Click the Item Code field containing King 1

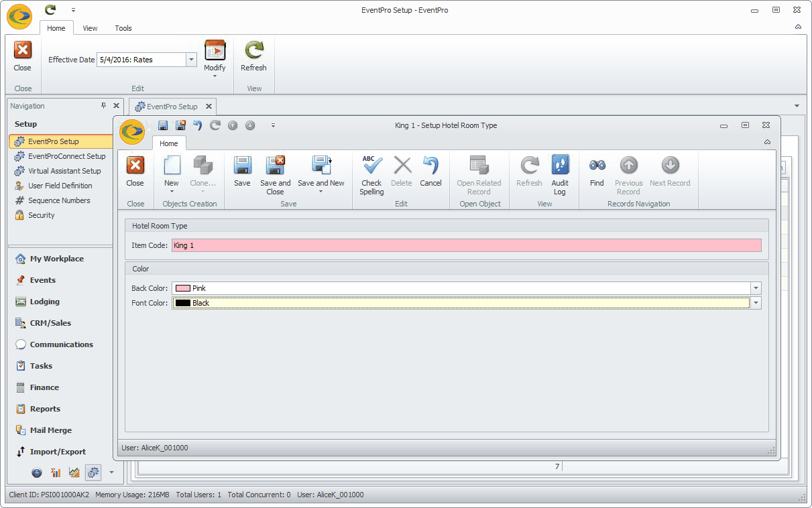[x=466, y=245]
